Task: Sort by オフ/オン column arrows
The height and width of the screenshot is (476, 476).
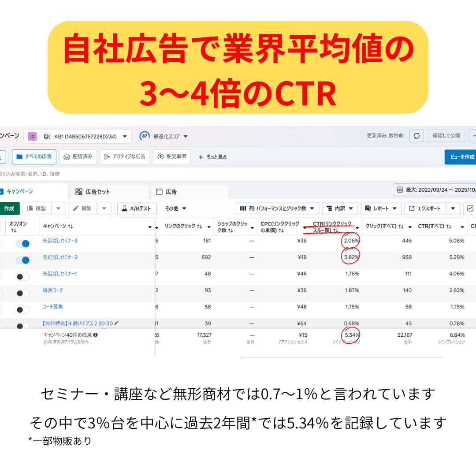Action: click(x=14, y=231)
